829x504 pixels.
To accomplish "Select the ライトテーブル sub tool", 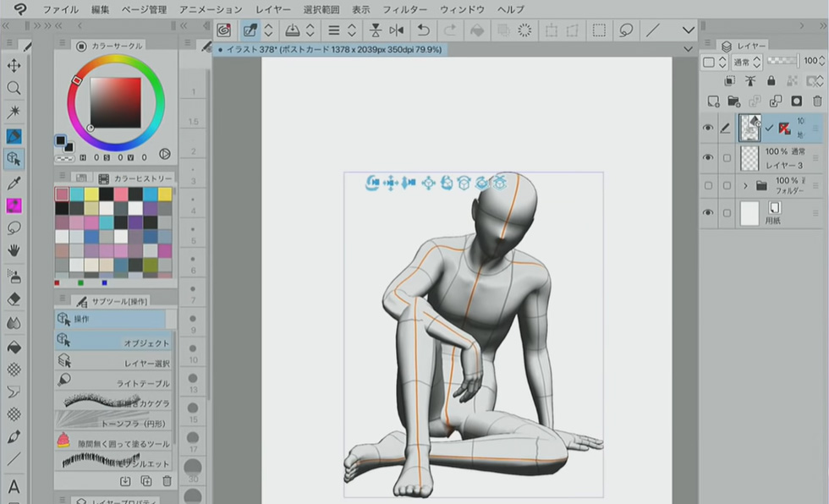I will [x=118, y=383].
